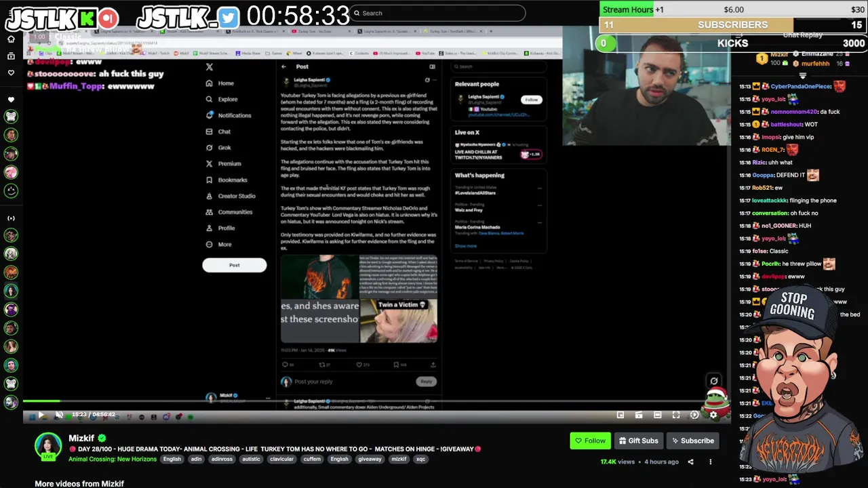Open Communities in X sidebar
The height and width of the screenshot is (488, 868).
[x=229, y=212]
